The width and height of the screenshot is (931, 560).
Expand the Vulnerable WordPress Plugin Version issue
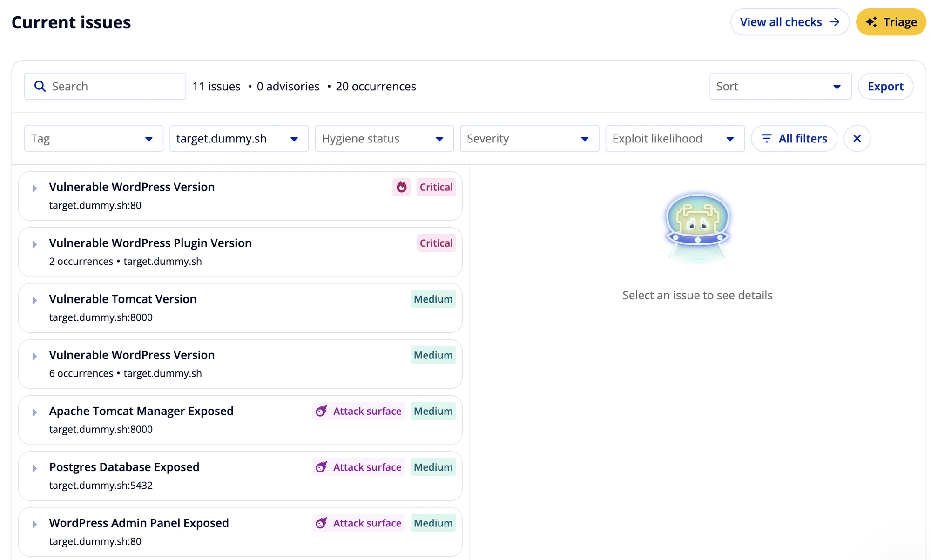tap(34, 244)
